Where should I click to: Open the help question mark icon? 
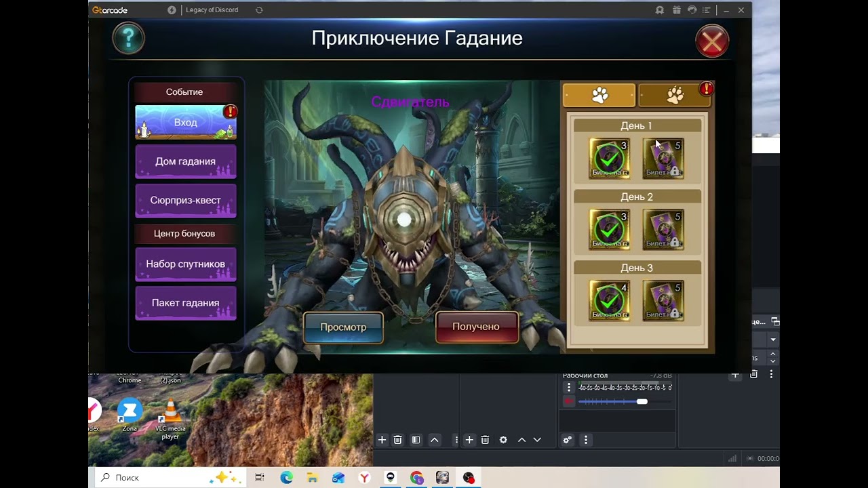[x=128, y=38]
